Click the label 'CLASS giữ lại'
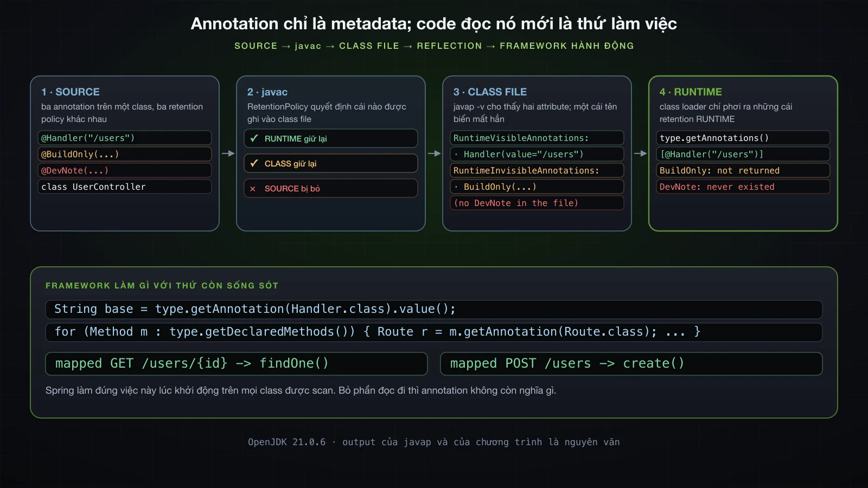The height and width of the screenshot is (488, 868). tap(290, 164)
